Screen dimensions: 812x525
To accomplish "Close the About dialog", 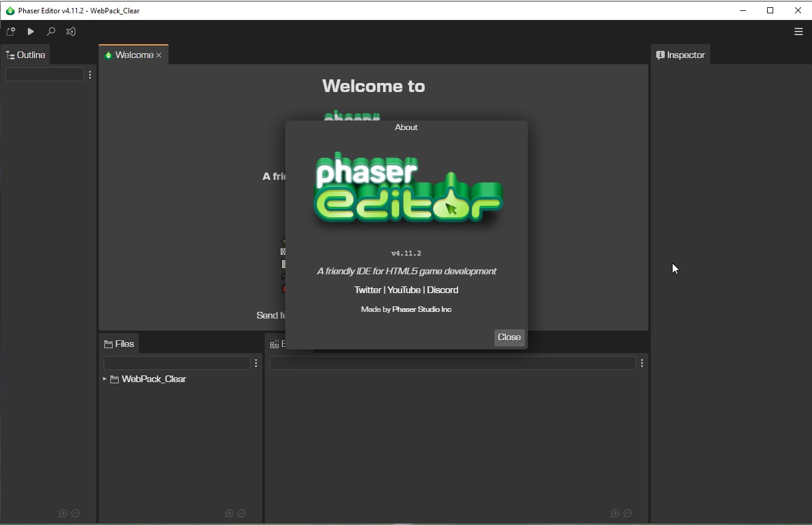I will point(509,337).
